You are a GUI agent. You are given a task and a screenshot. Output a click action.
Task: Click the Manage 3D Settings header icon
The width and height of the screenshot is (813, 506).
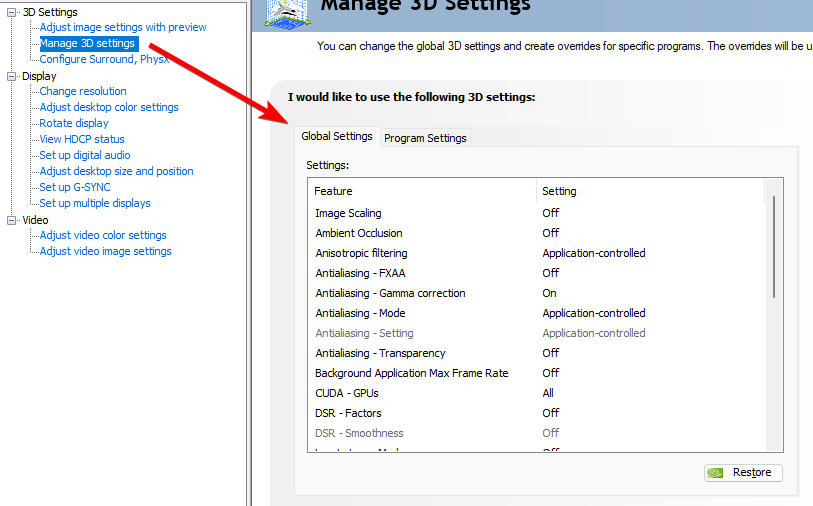coord(287,13)
